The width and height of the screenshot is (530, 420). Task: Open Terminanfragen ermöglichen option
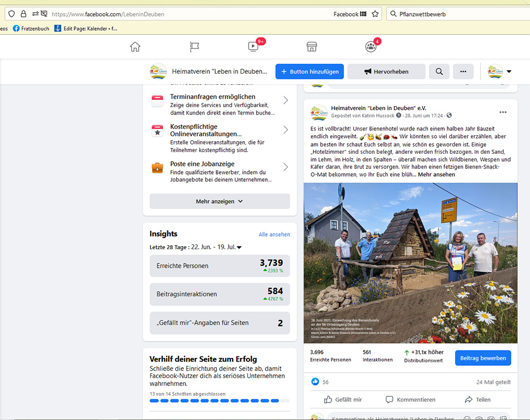pyautogui.click(x=220, y=104)
